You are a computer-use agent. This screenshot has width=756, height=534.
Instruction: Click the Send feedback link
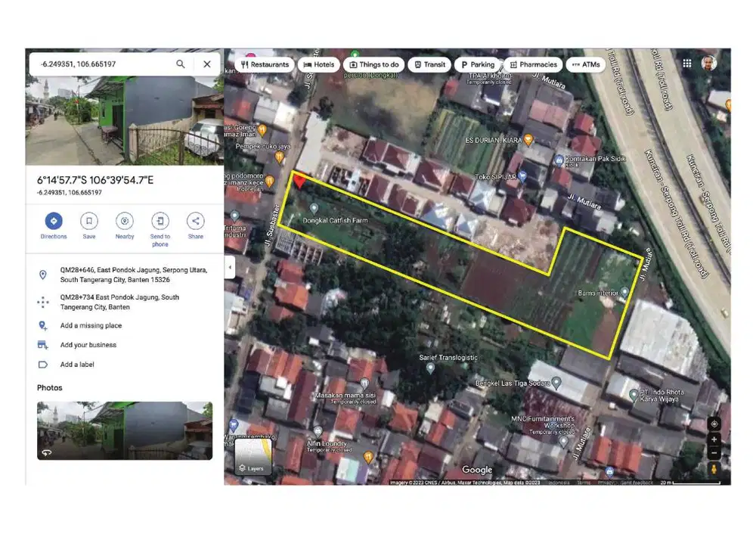[x=637, y=483]
